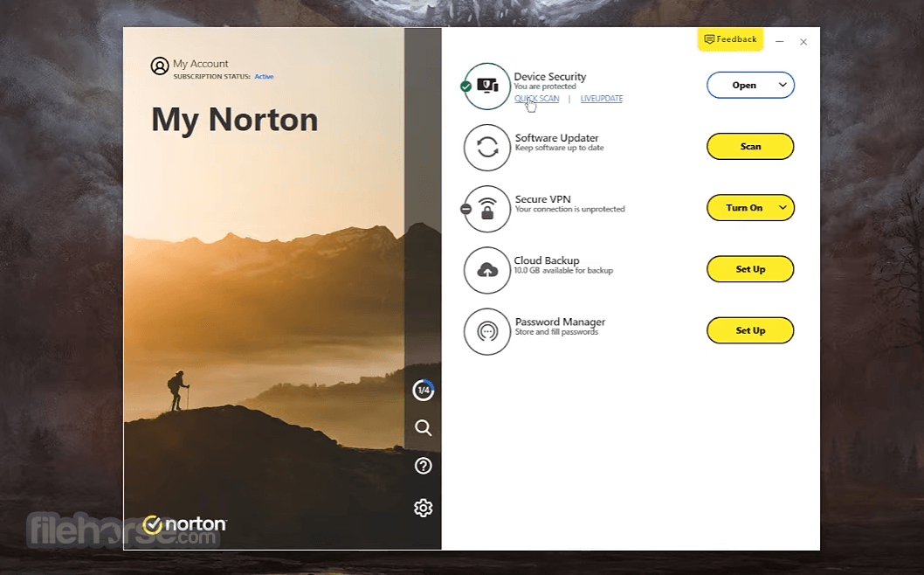
Task: Turn On Secure VPN
Action: pyautogui.click(x=744, y=208)
